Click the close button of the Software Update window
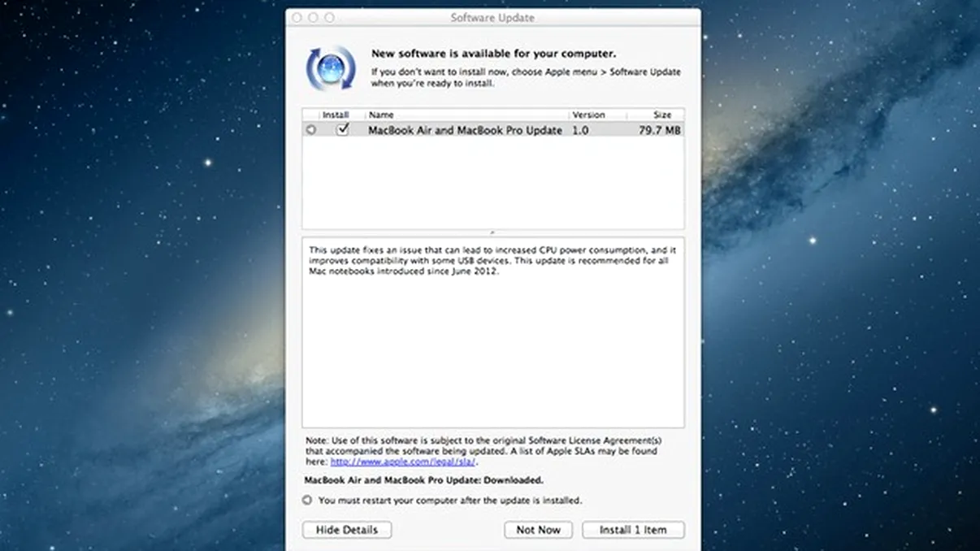Screen dimensions: 980x551 pyautogui.click(x=297, y=17)
